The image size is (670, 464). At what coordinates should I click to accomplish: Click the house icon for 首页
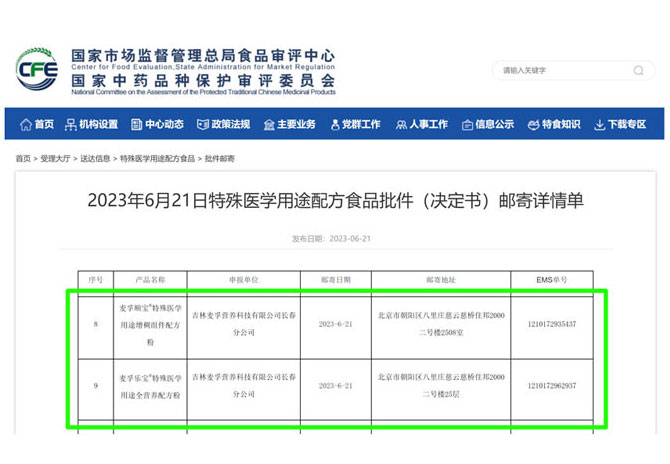26,124
